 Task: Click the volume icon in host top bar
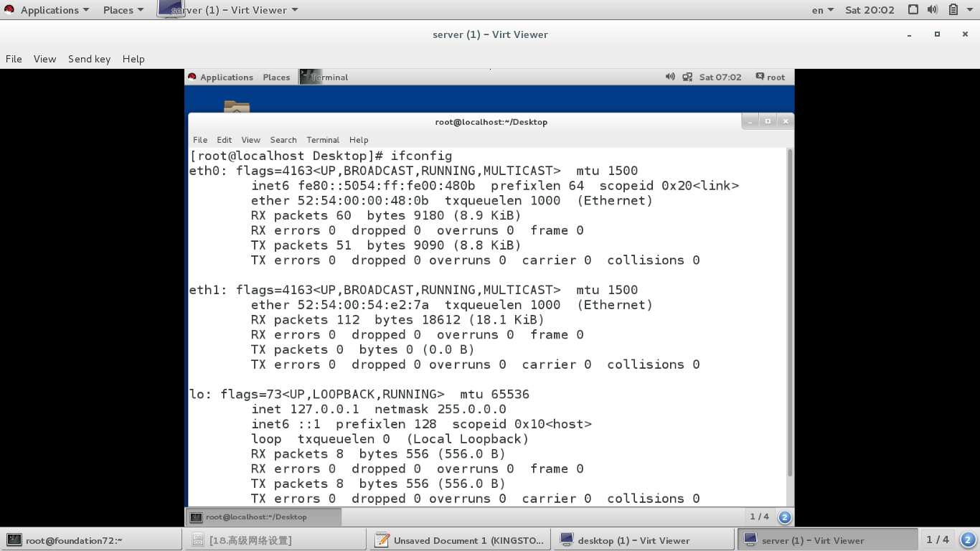tap(933, 9)
